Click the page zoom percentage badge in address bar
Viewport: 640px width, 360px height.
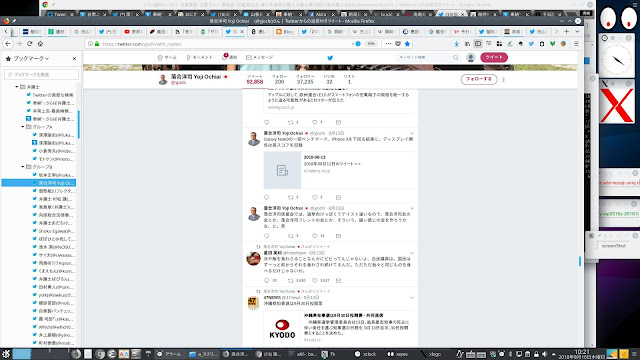(371, 44)
